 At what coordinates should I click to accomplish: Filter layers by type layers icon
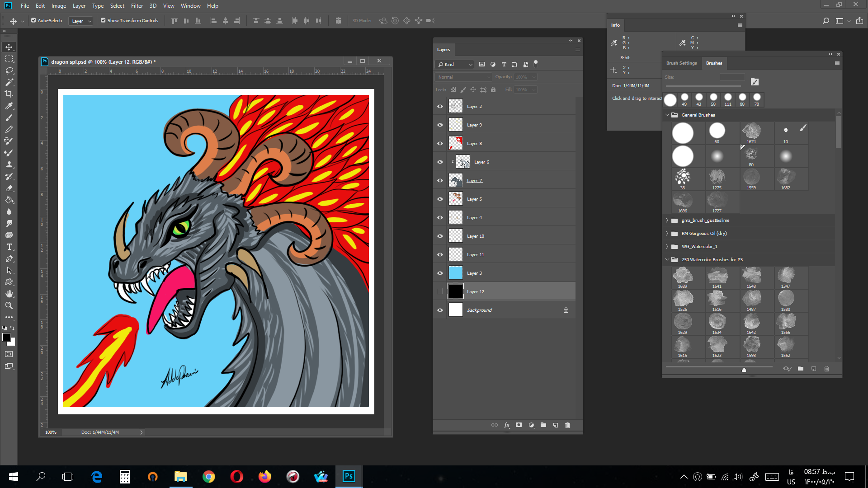504,65
